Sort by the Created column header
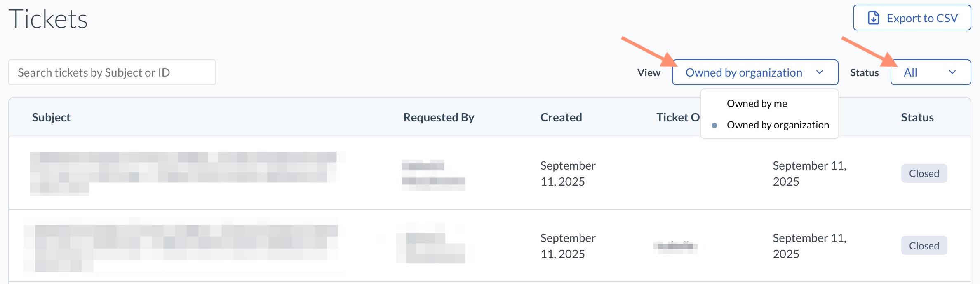The image size is (980, 284). 561,118
